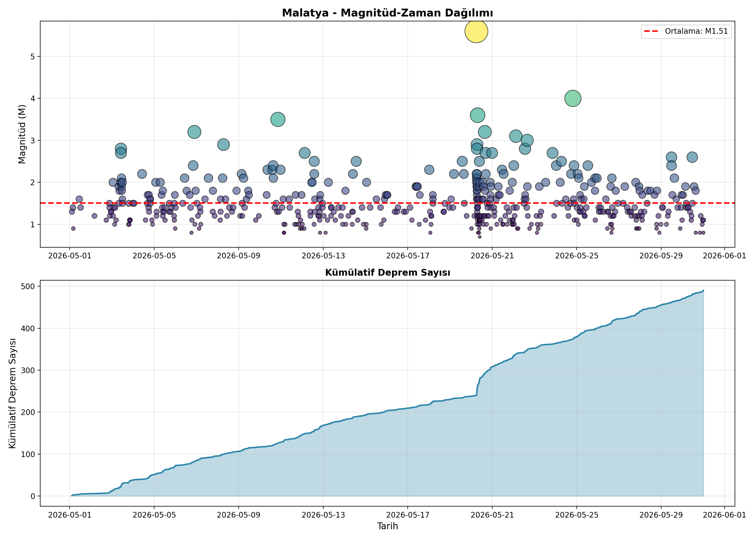This screenshot has height=540, width=756.
Task: Click magnitude tick label '1'
Action: (x=33, y=224)
